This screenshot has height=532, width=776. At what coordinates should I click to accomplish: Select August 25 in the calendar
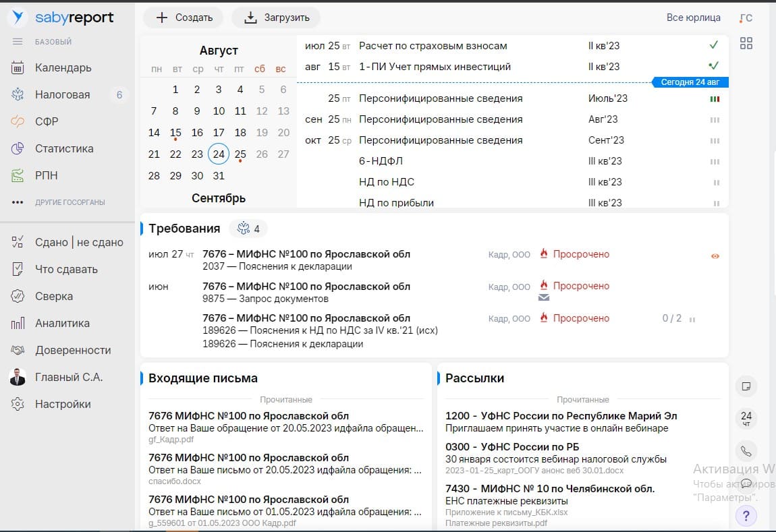pyautogui.click(x=240, y=155)
